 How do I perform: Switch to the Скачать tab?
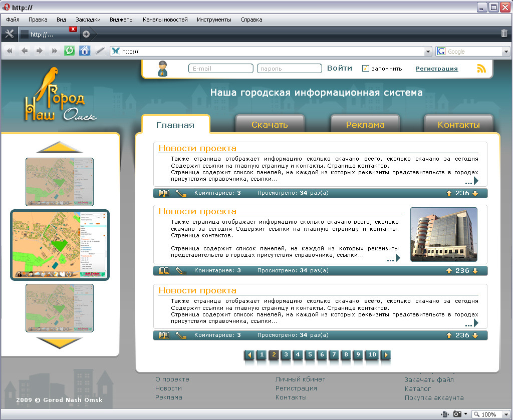[x=270, y=124]
